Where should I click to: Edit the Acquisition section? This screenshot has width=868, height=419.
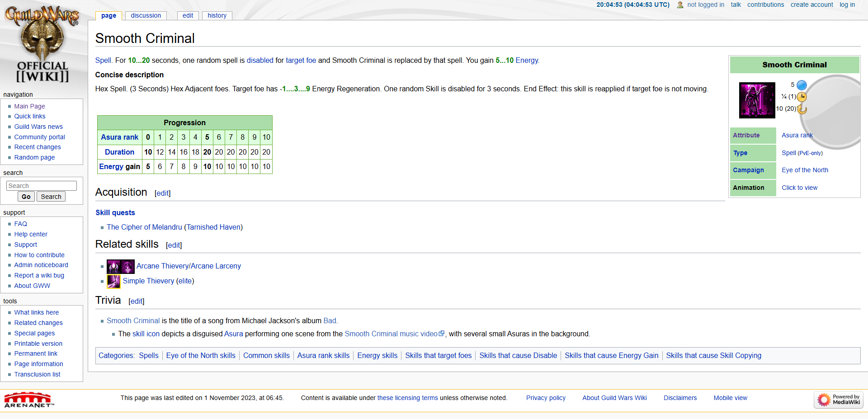[163, 193]
